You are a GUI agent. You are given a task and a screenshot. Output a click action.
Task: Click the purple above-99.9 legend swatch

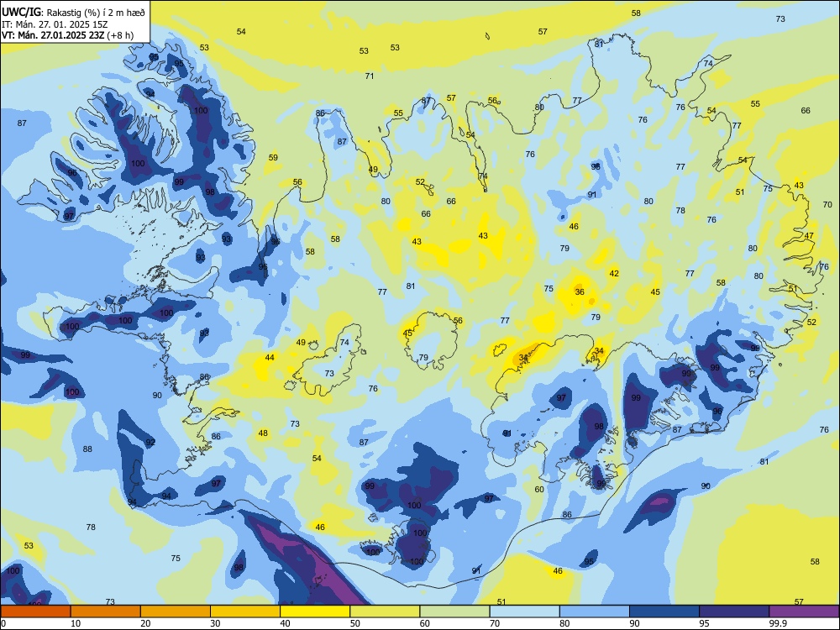[x=804, y=612]
